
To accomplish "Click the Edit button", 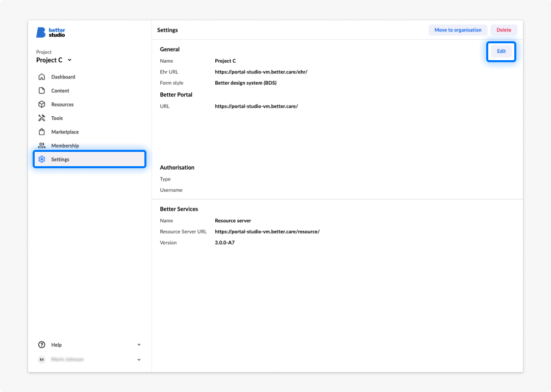I will [501, 51].
